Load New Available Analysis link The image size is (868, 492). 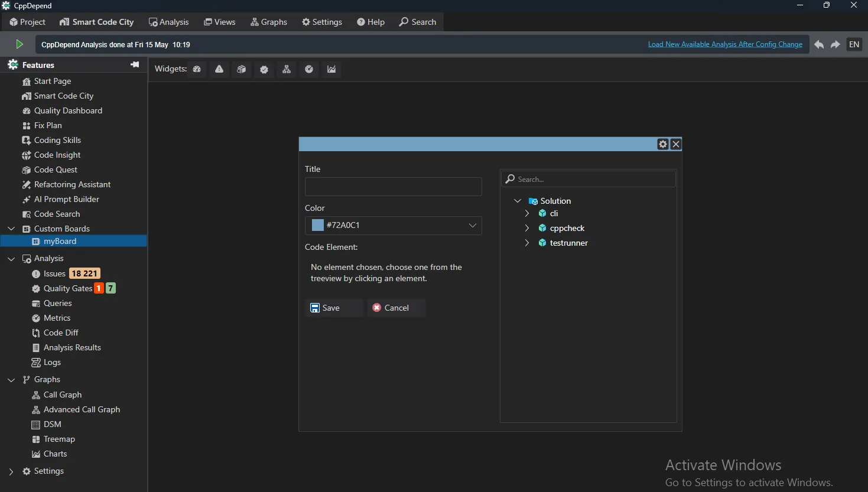[725, 44]
